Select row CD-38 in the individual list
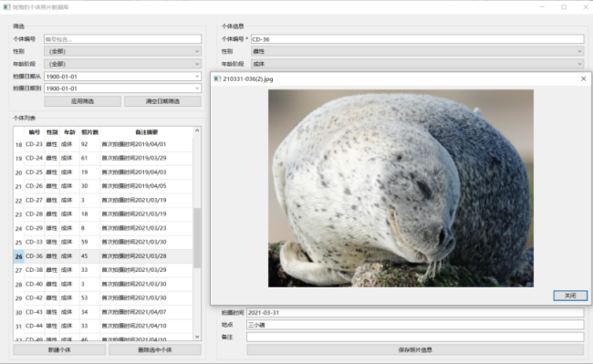Viewport: 593px width, 364px height. pyautogui.click(x=109, y=270)
